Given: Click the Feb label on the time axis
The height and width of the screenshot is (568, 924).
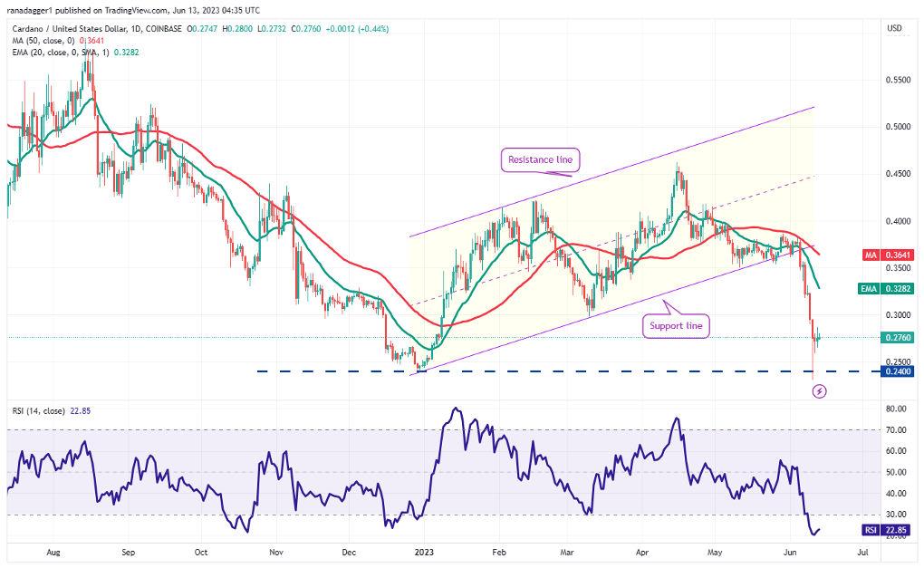Looking at the screenshot, I should [x=499, y=552].
